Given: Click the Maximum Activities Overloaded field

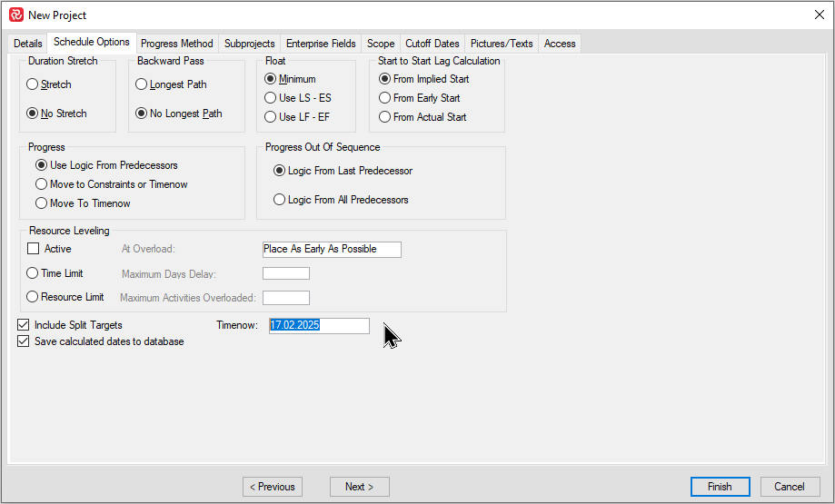Looking at the screenshot, I should (x=286, y=298).
